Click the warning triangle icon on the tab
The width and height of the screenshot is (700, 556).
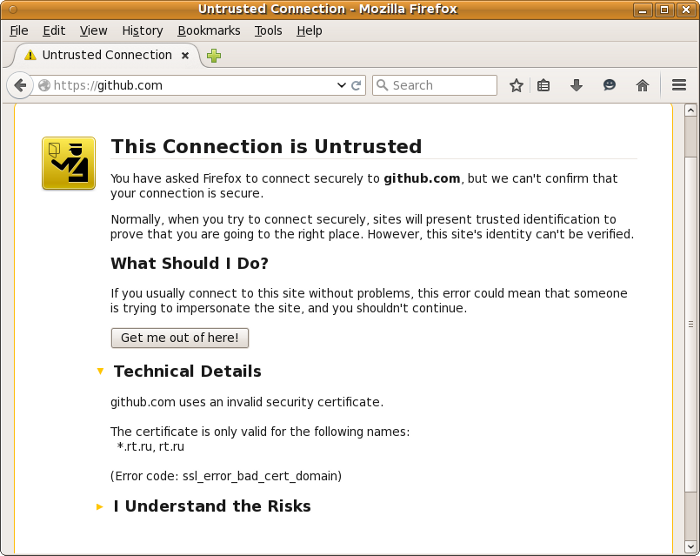pos(30,55)
